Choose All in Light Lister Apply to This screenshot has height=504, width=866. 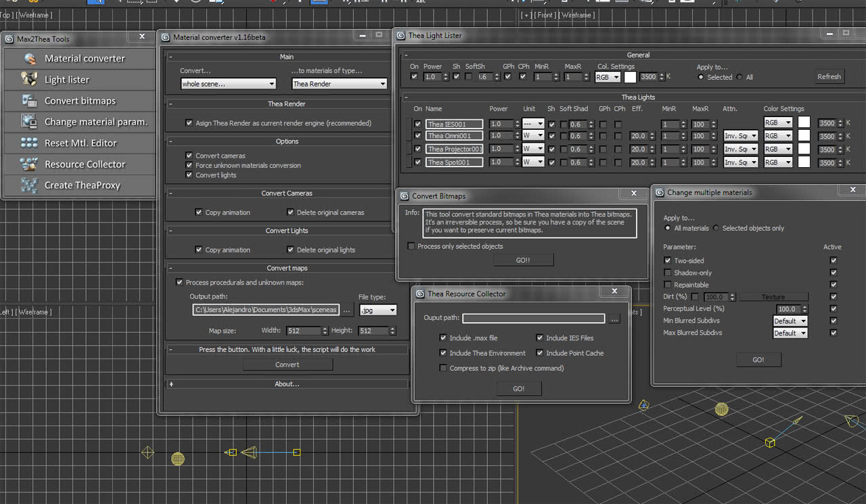(x=739, y=77)
